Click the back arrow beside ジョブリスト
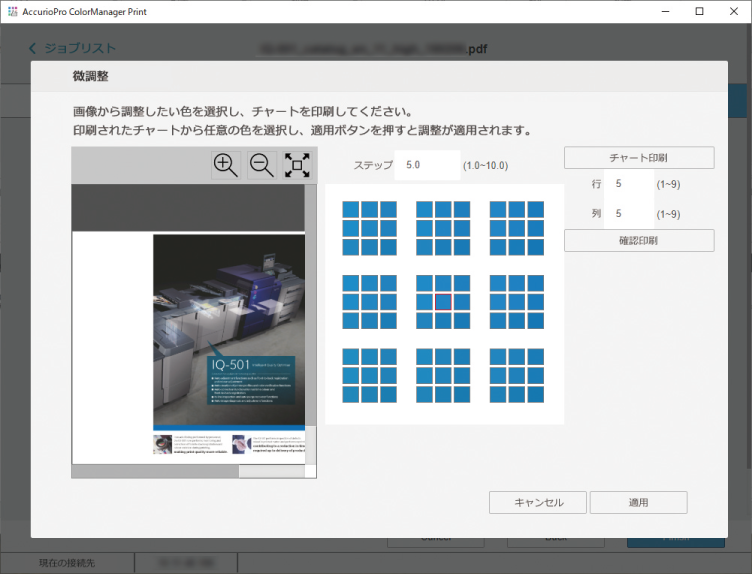Screen dimensions: 752x574 [x=32, y=48]
